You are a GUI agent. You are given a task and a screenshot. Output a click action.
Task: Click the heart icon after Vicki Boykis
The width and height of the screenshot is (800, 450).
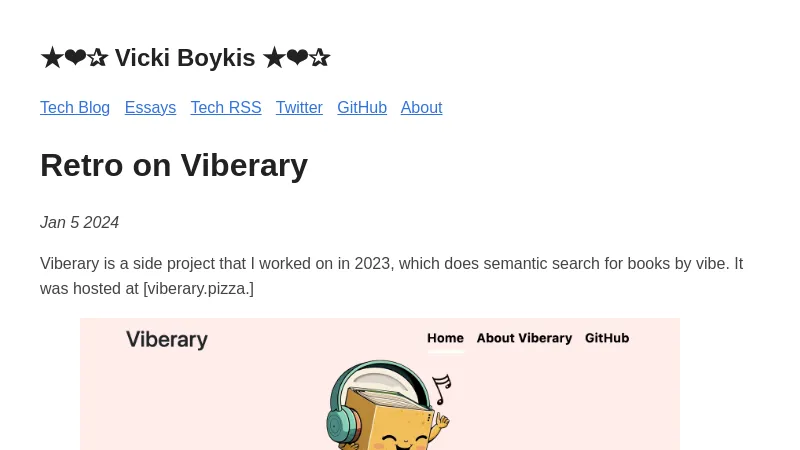pos(297,58)
